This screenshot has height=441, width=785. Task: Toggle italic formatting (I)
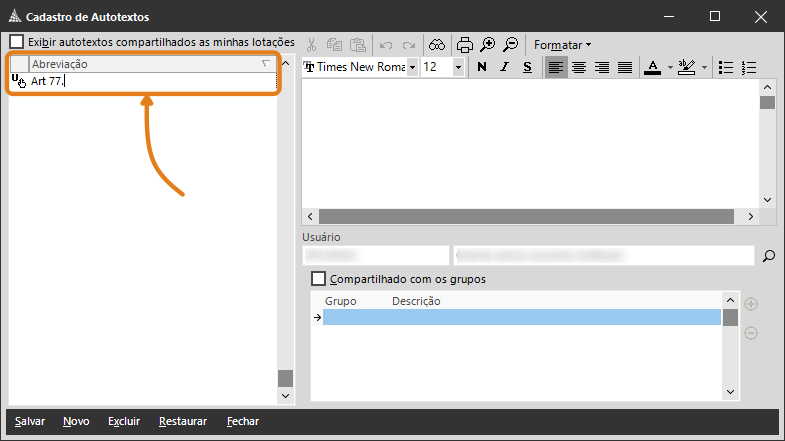505,67
